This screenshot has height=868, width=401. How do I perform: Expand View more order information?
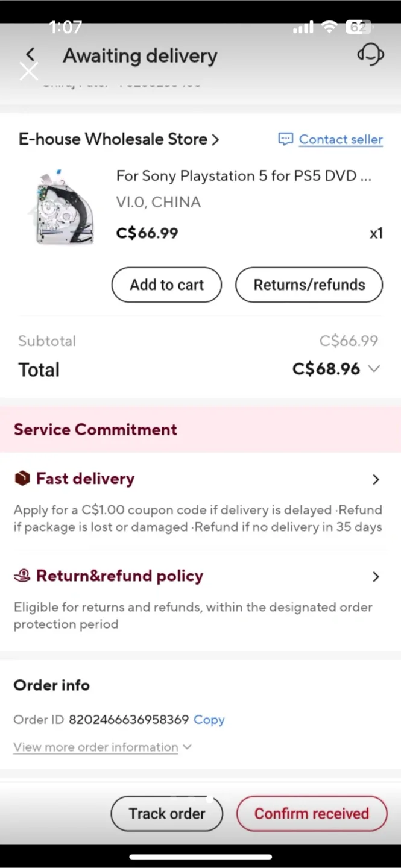tap(102, 747)
